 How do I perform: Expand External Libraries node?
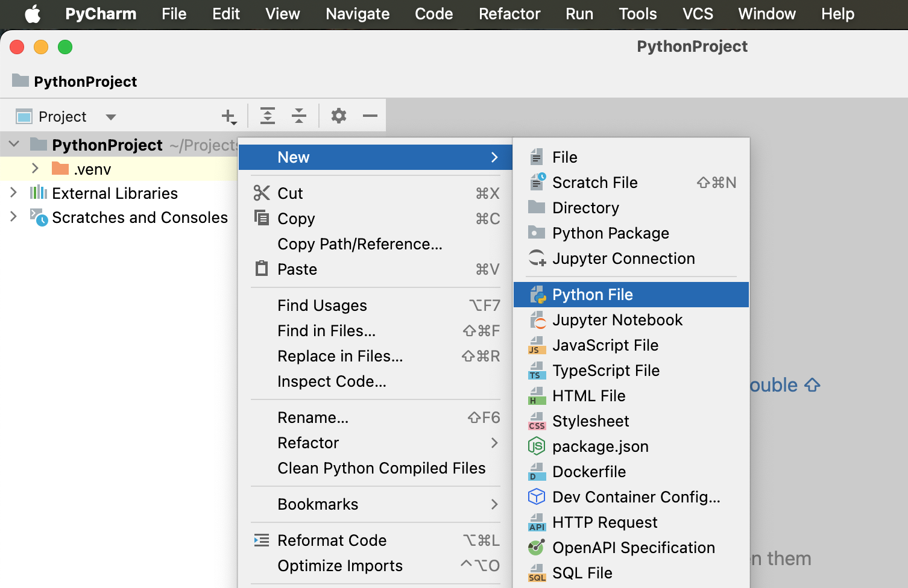13,192
